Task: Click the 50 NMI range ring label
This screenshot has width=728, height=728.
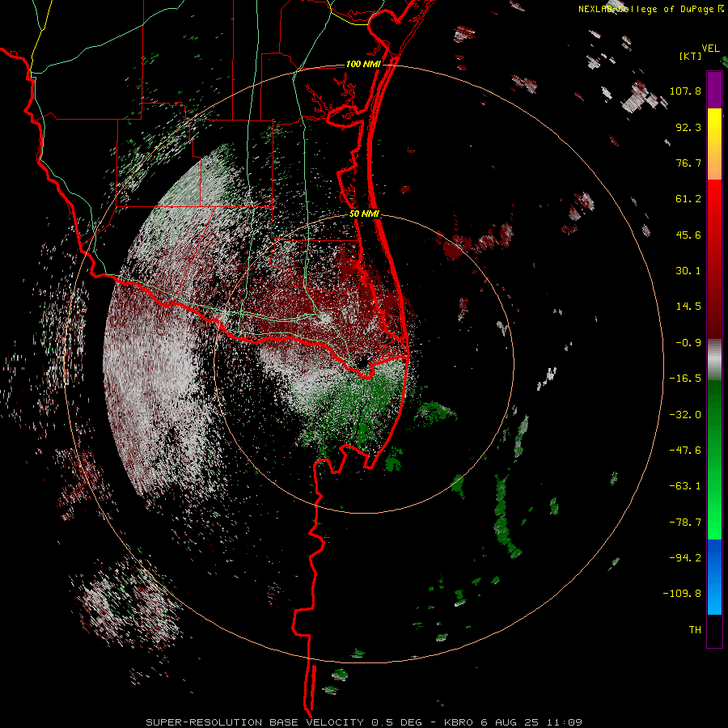Action: tap(365, 214)
